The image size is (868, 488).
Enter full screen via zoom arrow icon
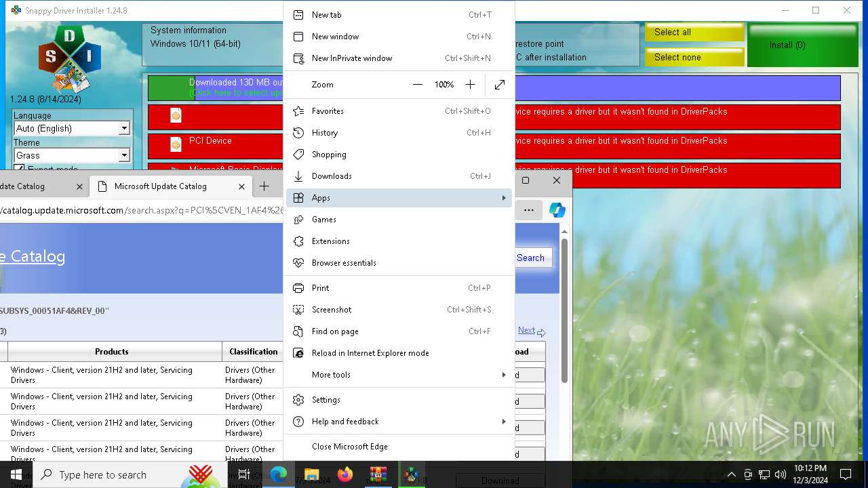tap(500, 85)
